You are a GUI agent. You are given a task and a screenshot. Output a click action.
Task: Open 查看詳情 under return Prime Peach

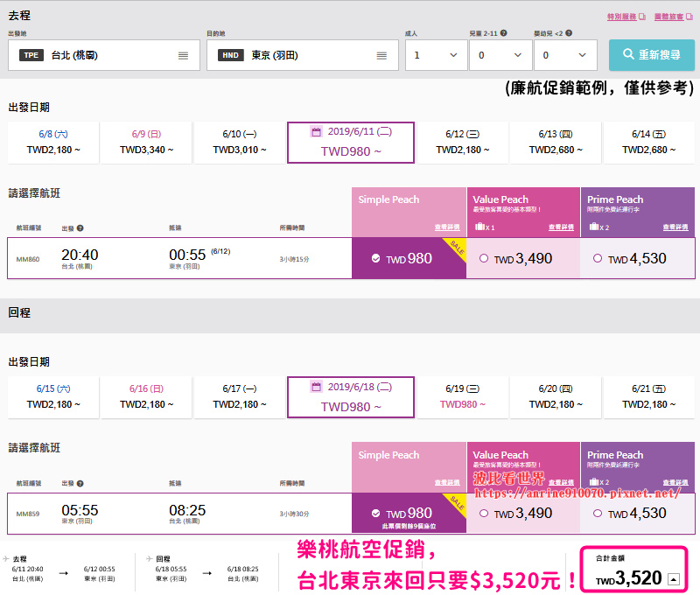[x=675, y=482]
